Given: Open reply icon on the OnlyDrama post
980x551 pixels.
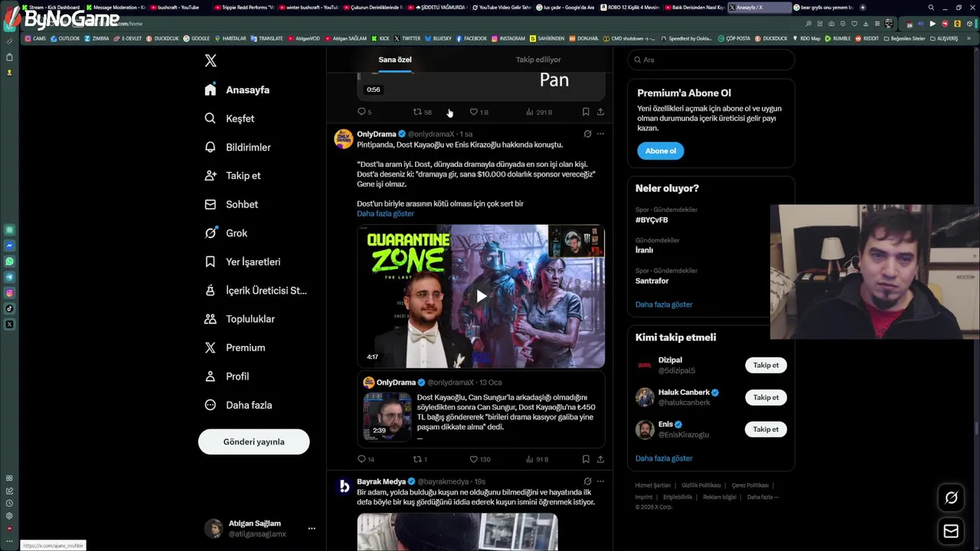Looking at the screenshot, I should (x=362, y=459).
